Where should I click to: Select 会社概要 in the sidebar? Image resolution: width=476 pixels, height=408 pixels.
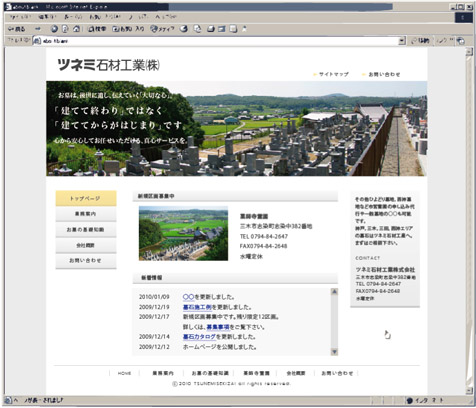(x=86, y=245)
